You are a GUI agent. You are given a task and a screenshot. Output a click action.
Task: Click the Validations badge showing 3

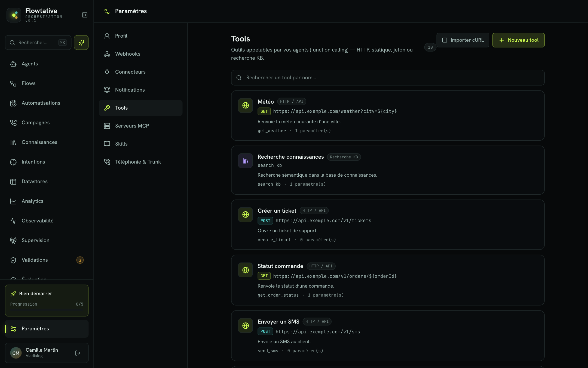coord(80,260)
